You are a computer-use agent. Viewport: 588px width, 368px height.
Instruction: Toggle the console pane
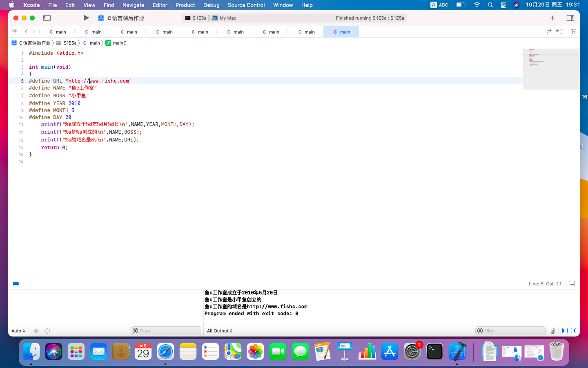point(573,331)
